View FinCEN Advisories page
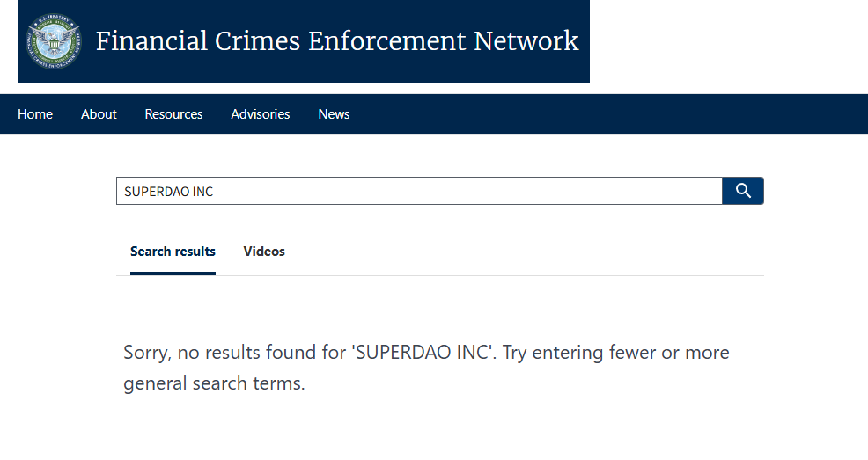 261,114
